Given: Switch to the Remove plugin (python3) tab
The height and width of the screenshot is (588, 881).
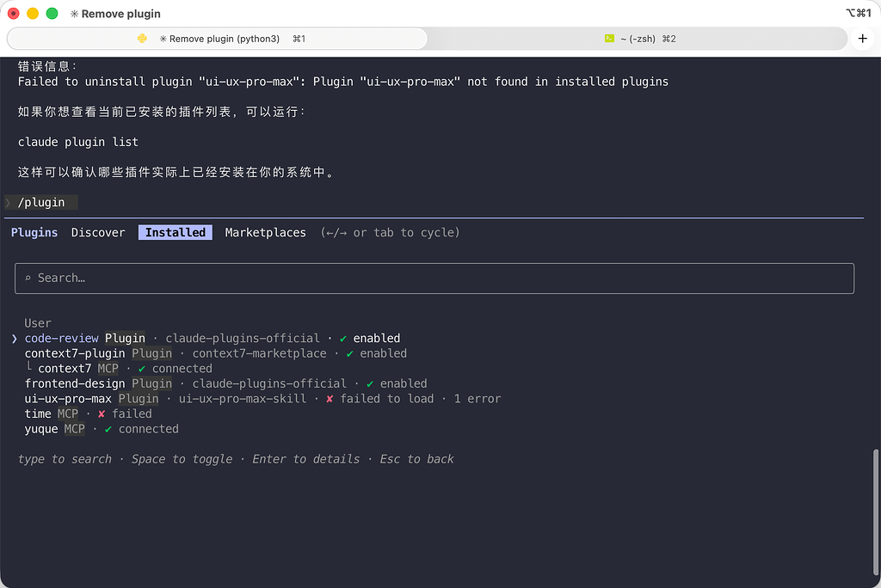Looking at the screenshot, I should pos(218,39).
